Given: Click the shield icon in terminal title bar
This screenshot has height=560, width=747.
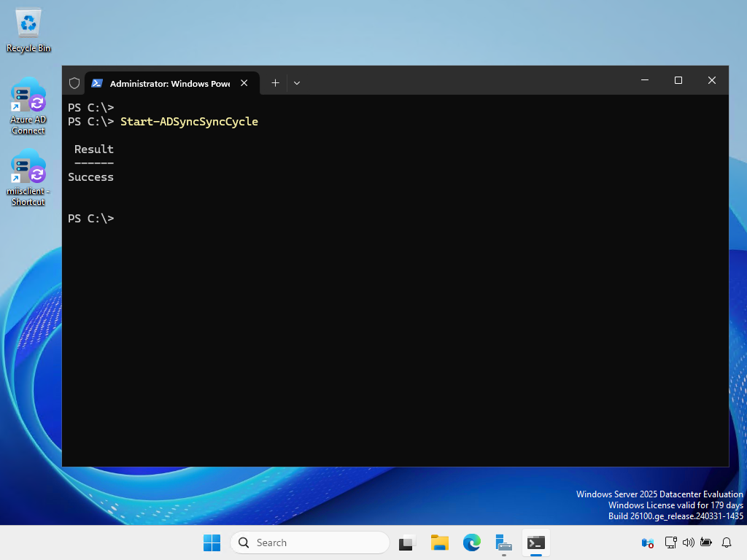Looking at the screenshot, I should pos(74,83).
